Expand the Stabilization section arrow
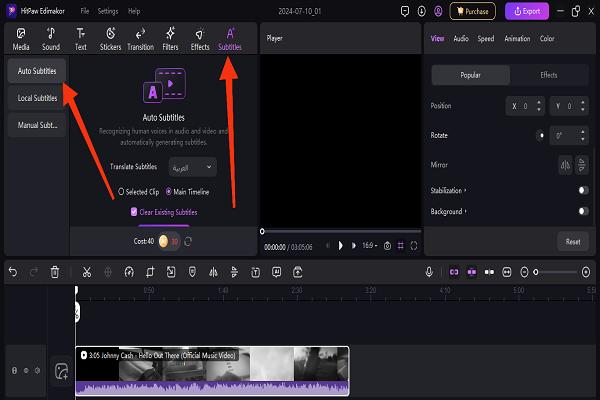Image resolution: width=600 pixels, height=400 pixels. 466,189
